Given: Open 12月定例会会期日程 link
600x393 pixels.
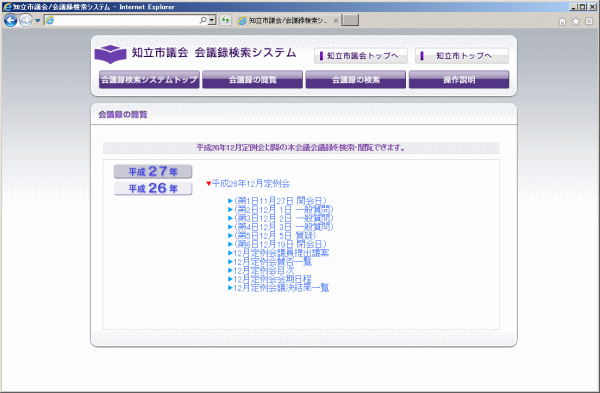Looking at the screenshot, I should (272, 279).
